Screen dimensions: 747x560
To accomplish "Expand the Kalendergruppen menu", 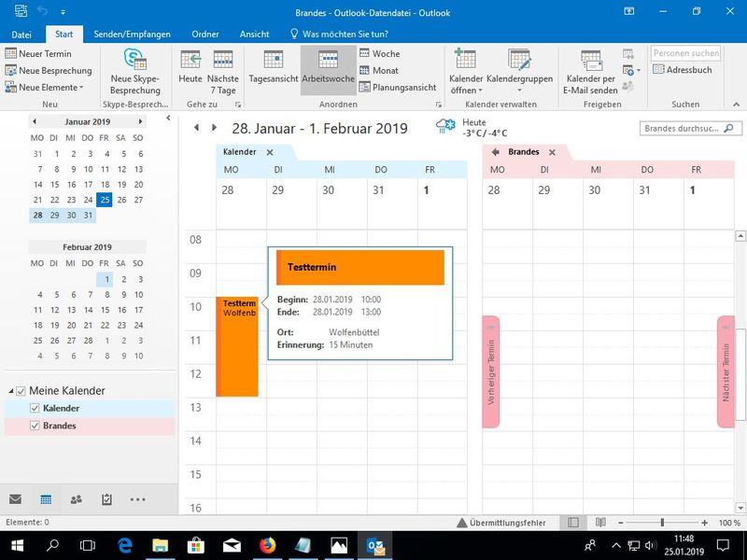I will click(520, 72).
